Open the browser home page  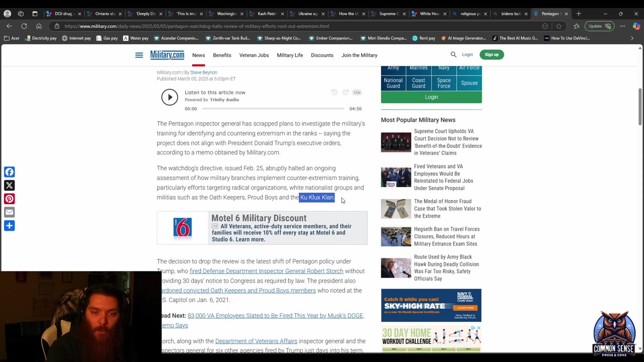click(x=39, y=26)
